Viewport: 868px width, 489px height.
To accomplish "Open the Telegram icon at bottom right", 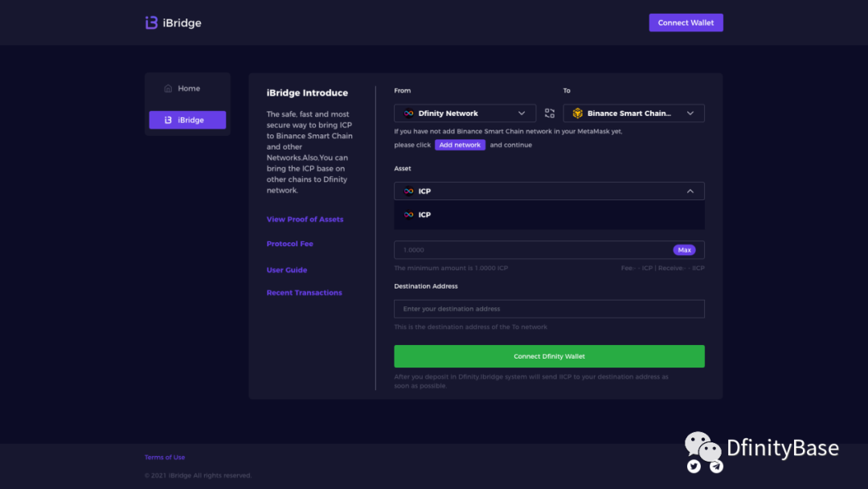I will [716, 466].
